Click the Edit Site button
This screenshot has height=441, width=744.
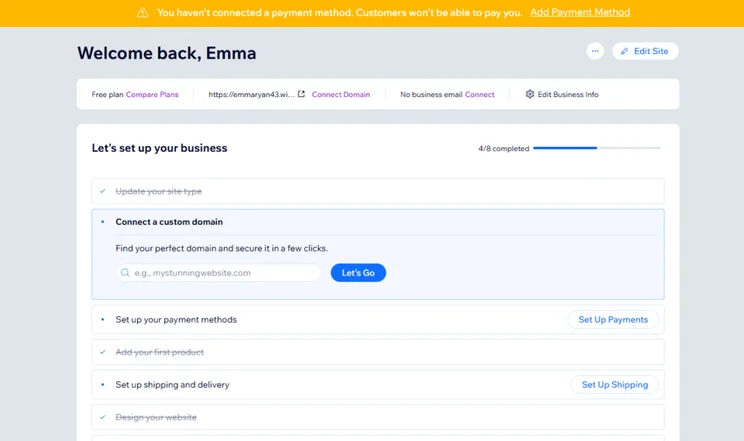pyautogui.click(x=645, y=51)
